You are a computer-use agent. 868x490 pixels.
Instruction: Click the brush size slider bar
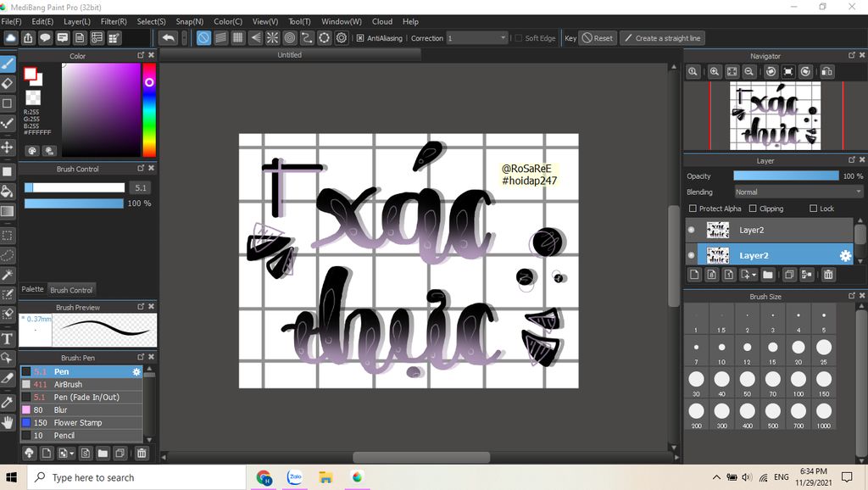tap(75, 187)
